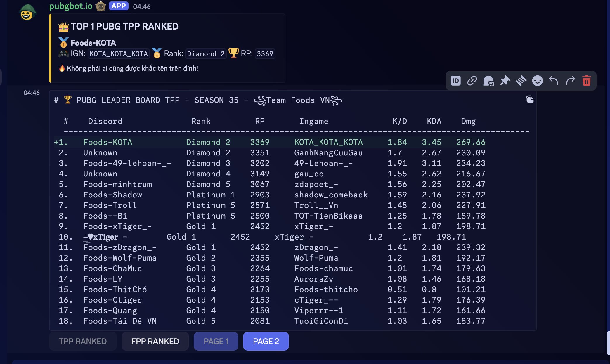The image size is (610, 364).
Task: Reply to the message using the back arrow
Action: [x=554, y=81]
